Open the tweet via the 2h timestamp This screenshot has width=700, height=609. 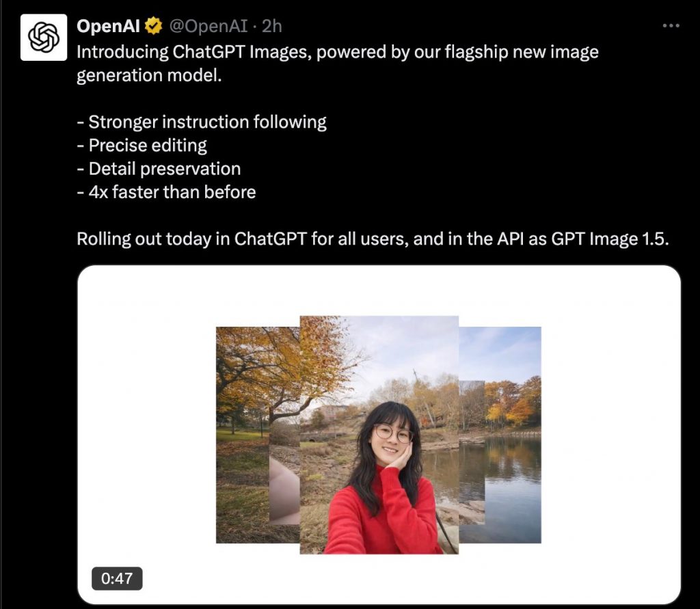pyautogui.click(x=272, y=26)
